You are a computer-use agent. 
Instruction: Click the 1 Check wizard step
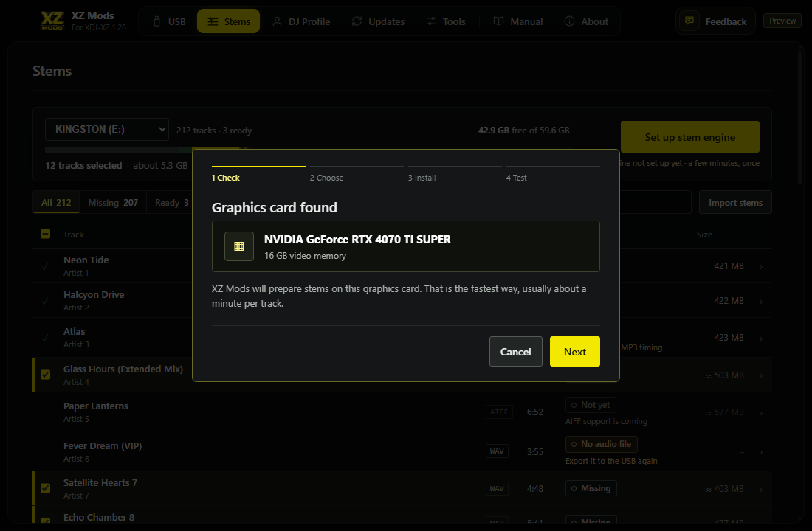(x=258, y=174)
